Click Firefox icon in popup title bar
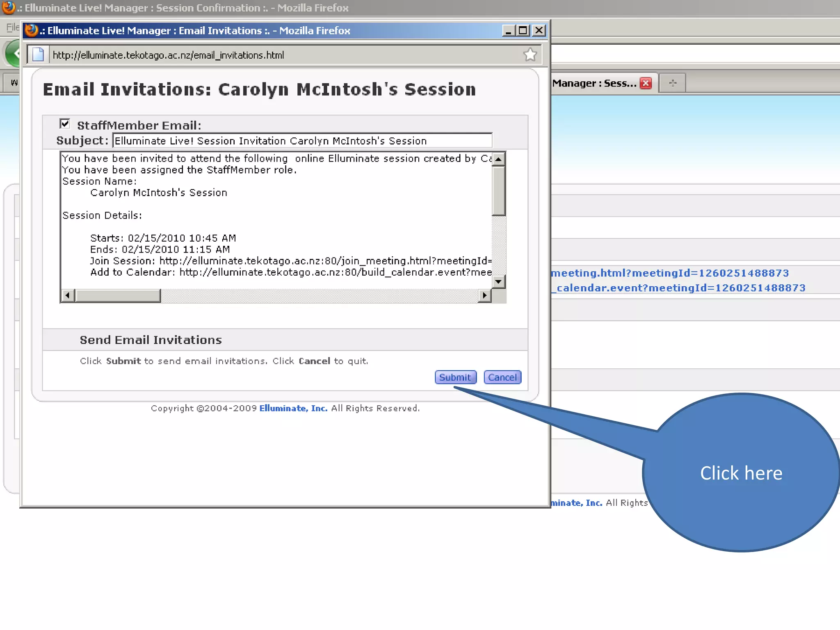 click(x=31, y=30)
